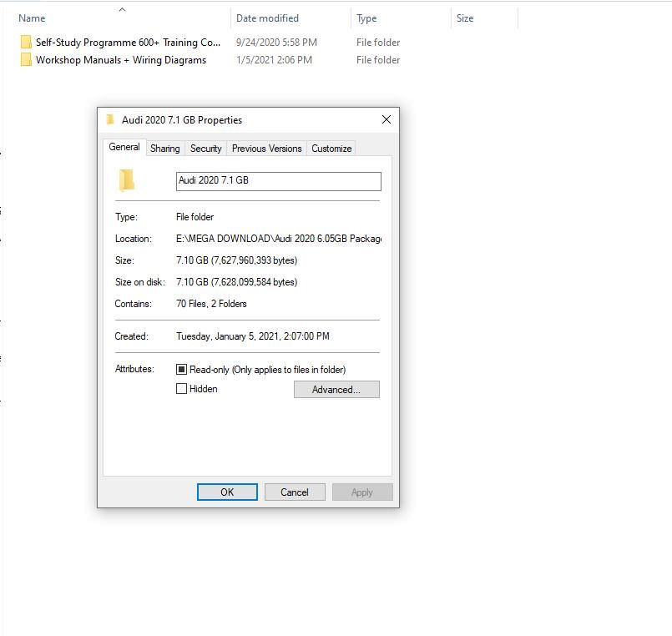Sort by the Name column header
672x636 pixels.
point(32,18)
